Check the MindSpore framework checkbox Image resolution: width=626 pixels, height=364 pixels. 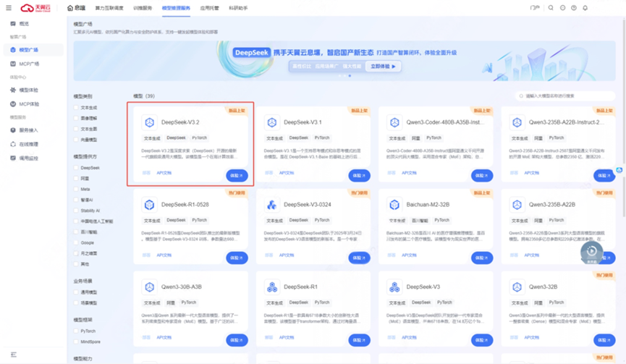[x=76, y=342]
